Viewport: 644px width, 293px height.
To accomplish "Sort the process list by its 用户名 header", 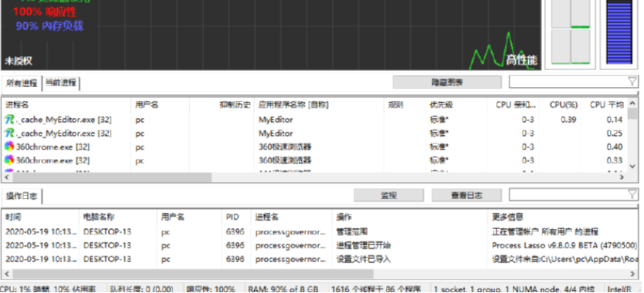I will pos(160,105).
